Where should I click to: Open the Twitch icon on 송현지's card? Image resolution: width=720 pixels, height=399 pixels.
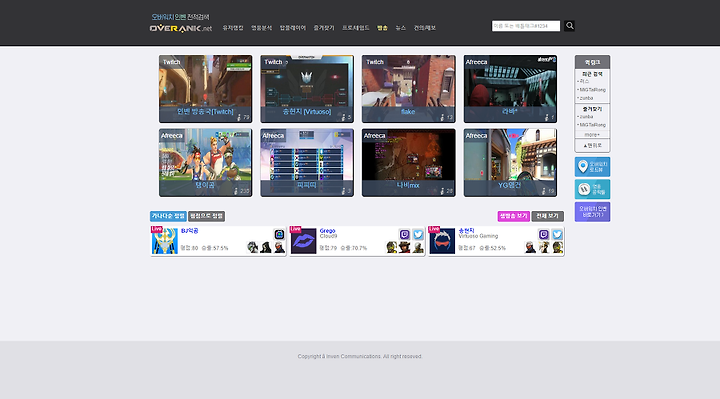click(544, 235)
